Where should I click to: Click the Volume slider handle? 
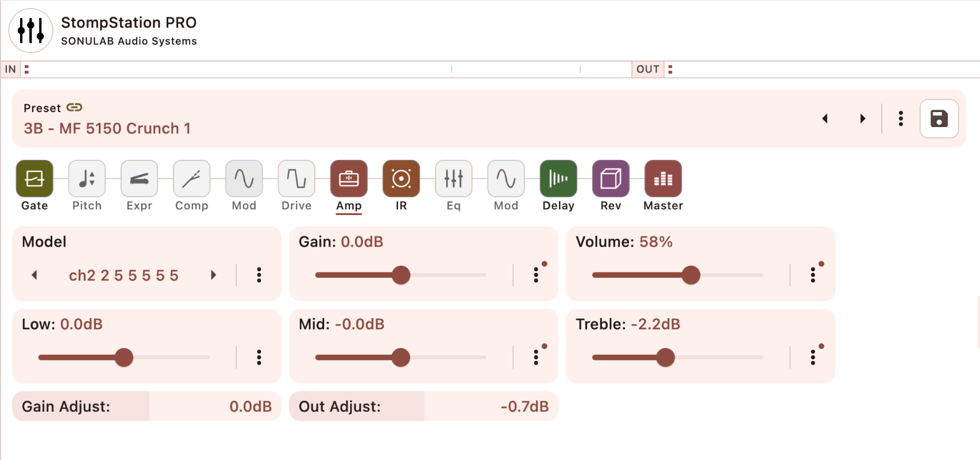(x=691, y=275)
